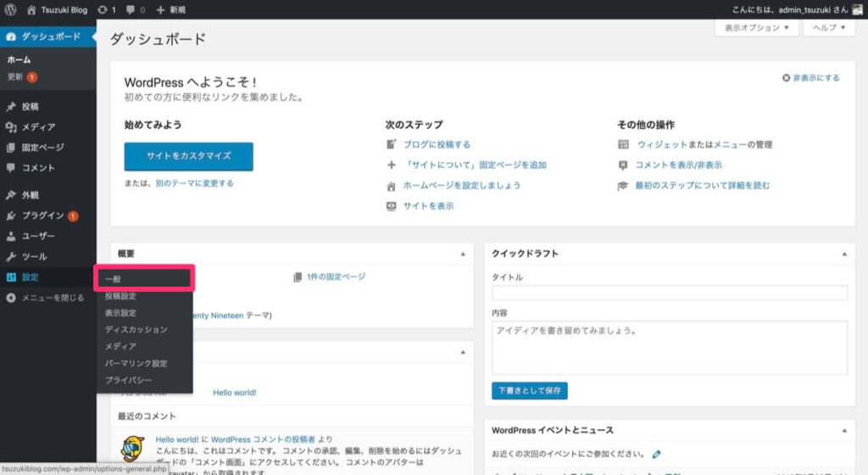Image resolution: width=868 pixels, height=475 pixels.
Task: Click the ブログに投稿する edit icon
Action: [391, 144]
